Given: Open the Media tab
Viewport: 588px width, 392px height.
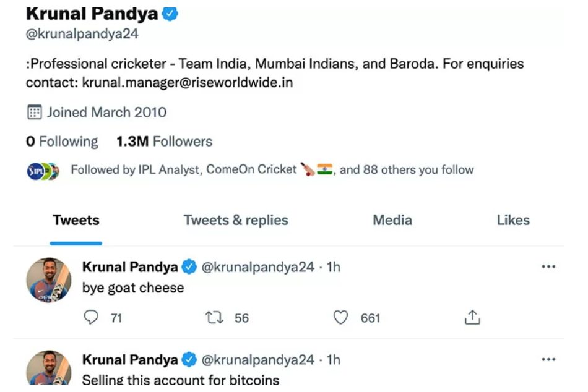Looking at the screenshot, I should pos(392,220).
